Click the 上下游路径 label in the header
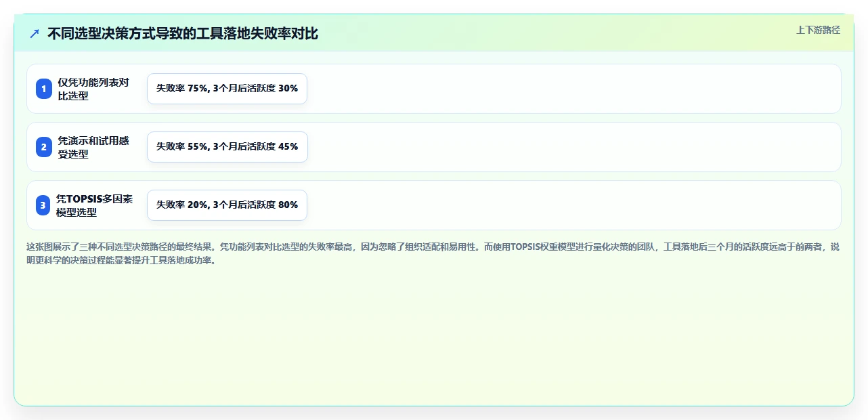 pos(818,30)
